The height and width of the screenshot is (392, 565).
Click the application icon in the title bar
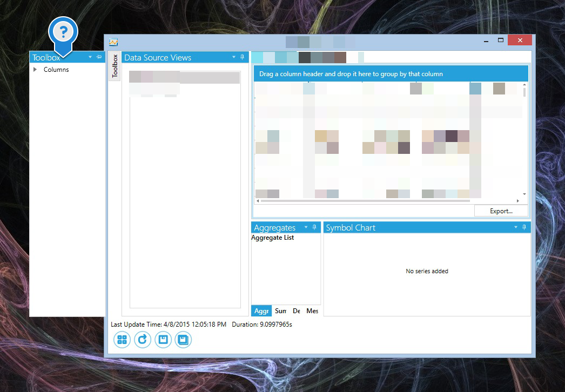click(113, 42)
